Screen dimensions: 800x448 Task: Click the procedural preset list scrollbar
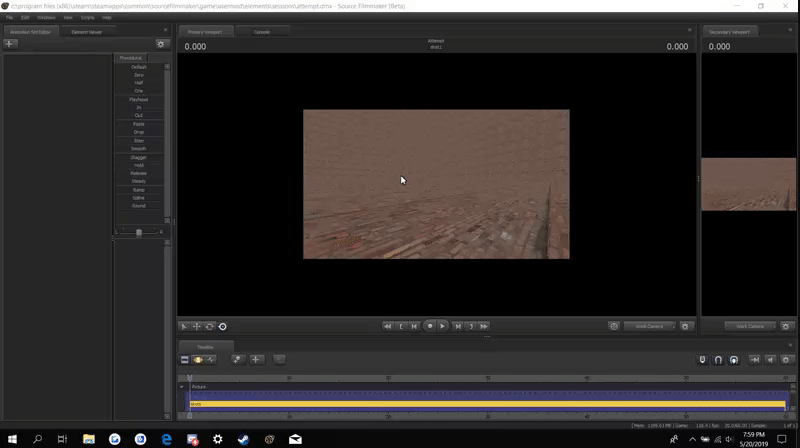pos(167,143)
